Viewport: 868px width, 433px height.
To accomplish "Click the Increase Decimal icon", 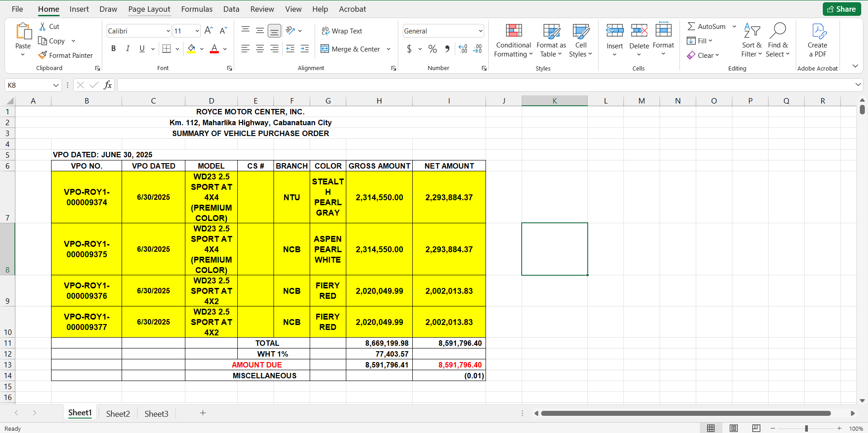I will click(463, 49).
